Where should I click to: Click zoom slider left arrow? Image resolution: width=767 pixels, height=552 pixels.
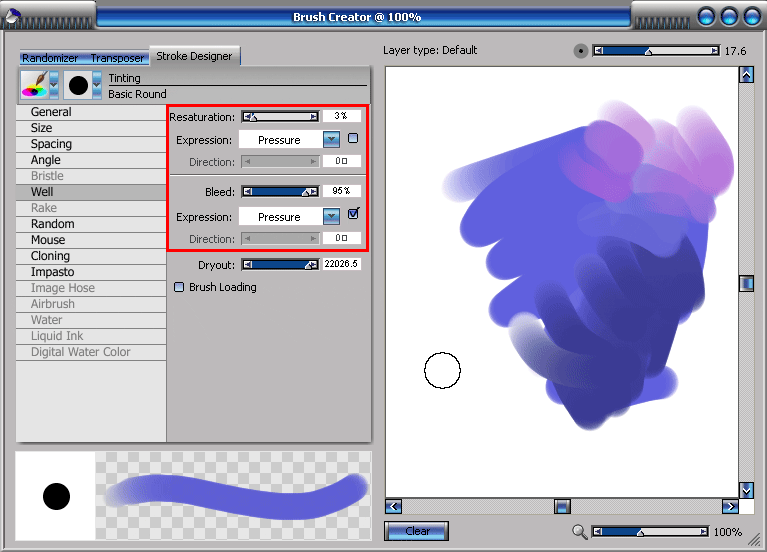click(597, 531)
